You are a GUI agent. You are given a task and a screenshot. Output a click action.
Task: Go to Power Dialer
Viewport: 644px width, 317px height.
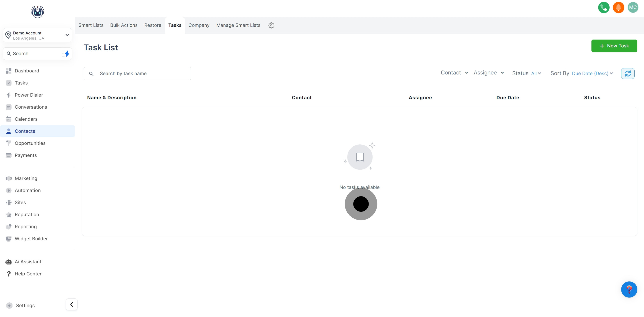[29, 95]
